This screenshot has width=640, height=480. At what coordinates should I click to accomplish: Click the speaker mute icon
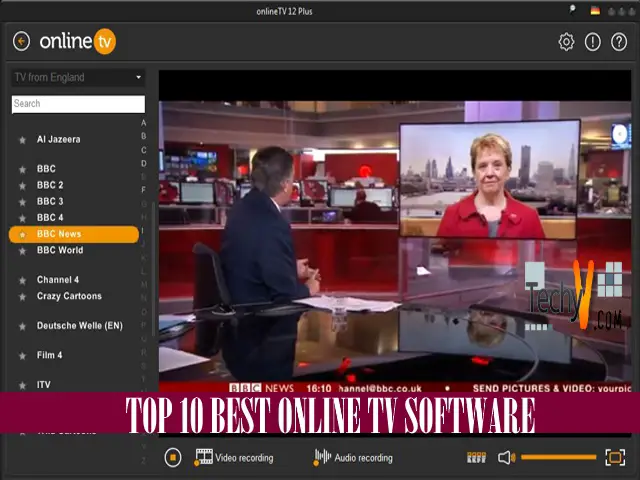pos(507,458)
